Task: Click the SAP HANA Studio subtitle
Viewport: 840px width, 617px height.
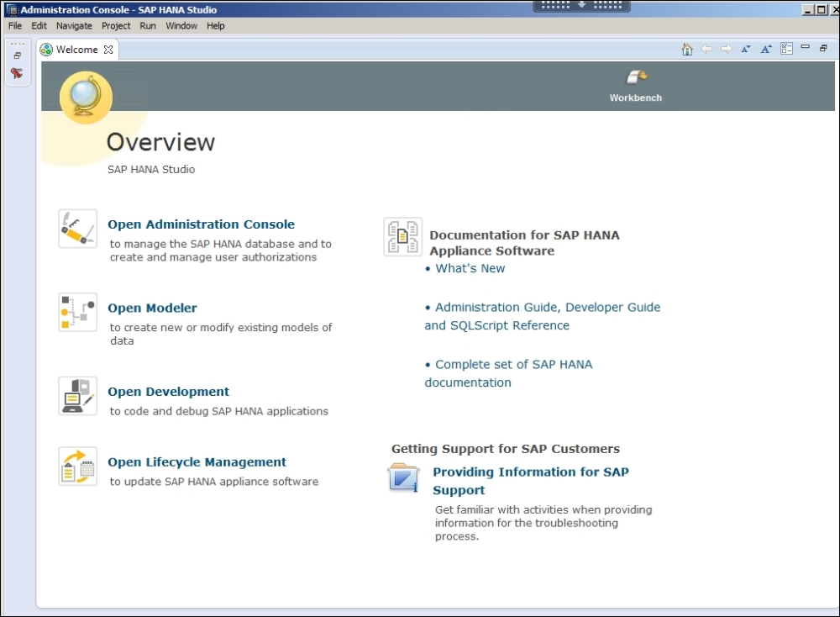Action: click(x=151, y=170)
